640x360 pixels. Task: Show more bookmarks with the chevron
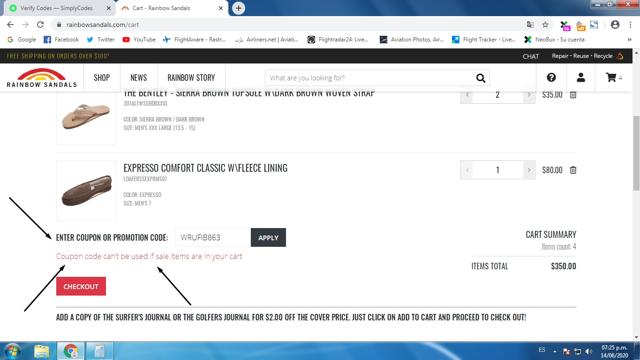(629, 40)
